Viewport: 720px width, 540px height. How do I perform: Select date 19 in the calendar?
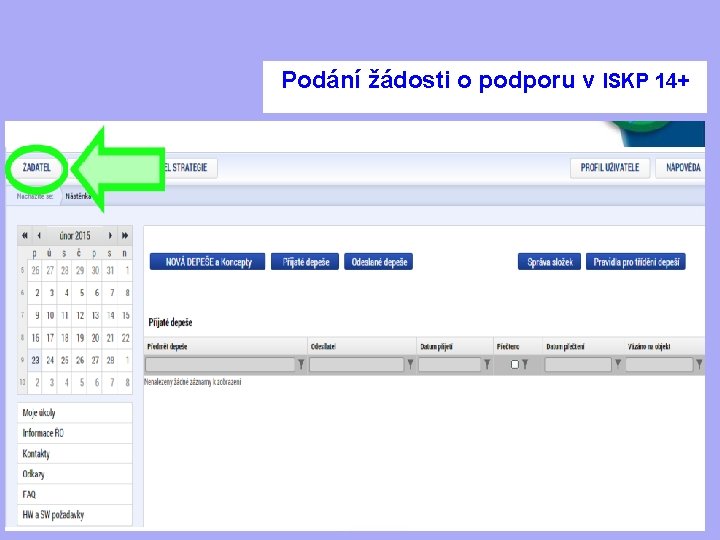coord(80,338)
